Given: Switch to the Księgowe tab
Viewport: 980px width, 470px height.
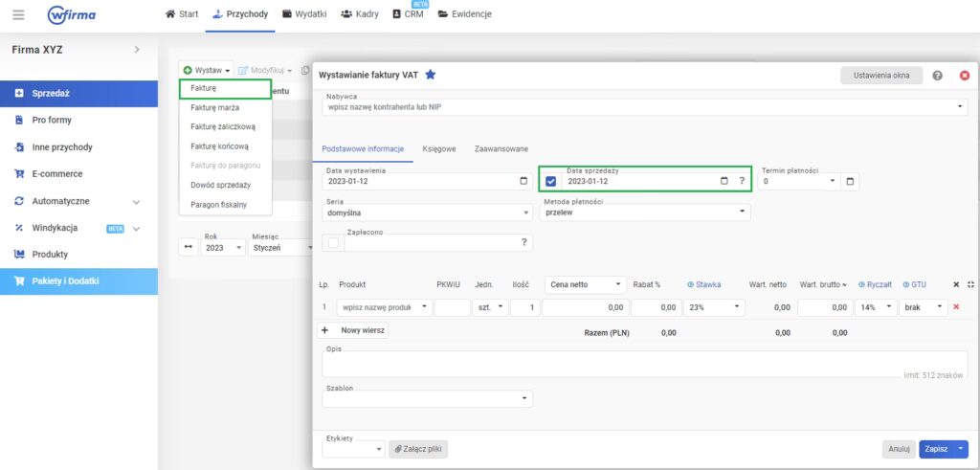Looking at the screenshot, I should pos(438,148).
